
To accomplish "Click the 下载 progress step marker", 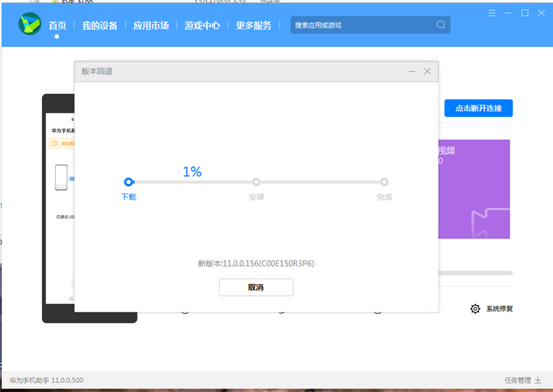I will [x=128, y=182].
